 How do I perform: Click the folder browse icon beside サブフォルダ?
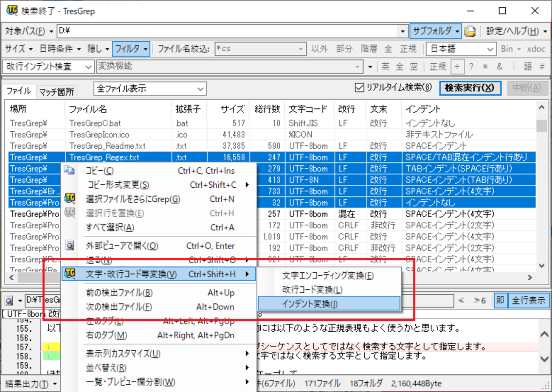469,31
